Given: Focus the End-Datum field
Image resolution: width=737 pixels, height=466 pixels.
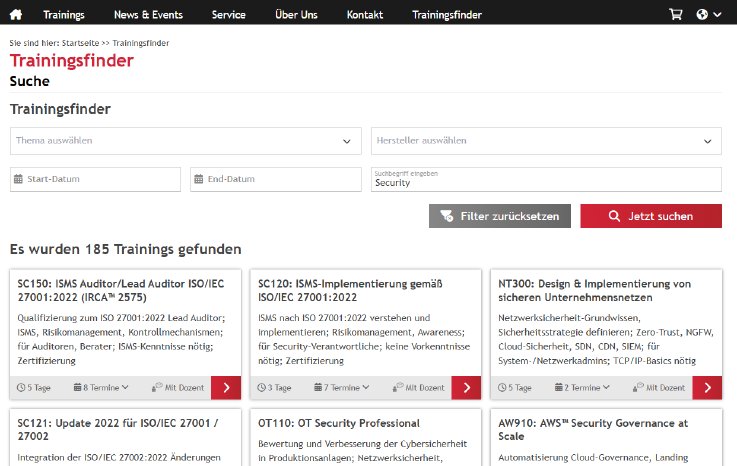Looking at the screenshot, I should (276, 179).
